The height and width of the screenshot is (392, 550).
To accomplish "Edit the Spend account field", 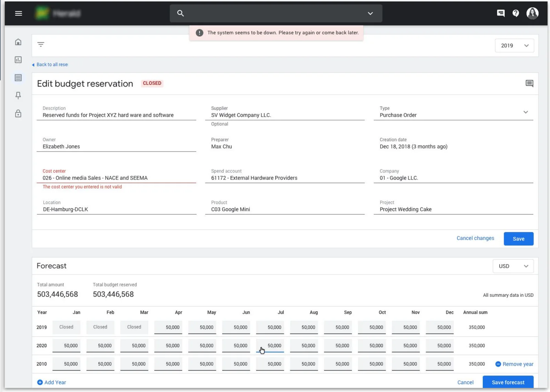I will point(285,175).
